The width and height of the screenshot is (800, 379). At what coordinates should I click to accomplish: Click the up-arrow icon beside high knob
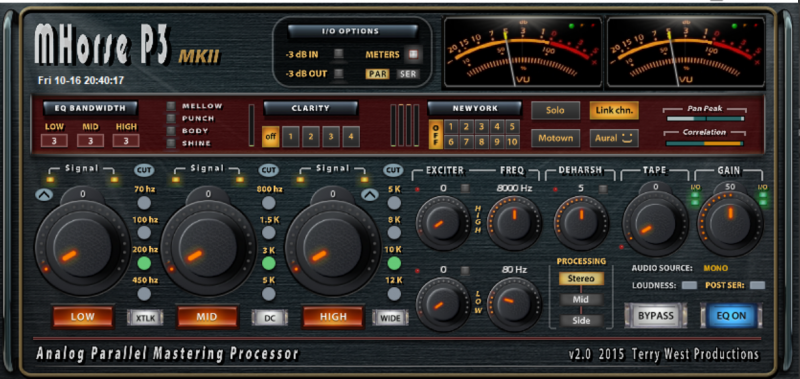click(370, 194)
